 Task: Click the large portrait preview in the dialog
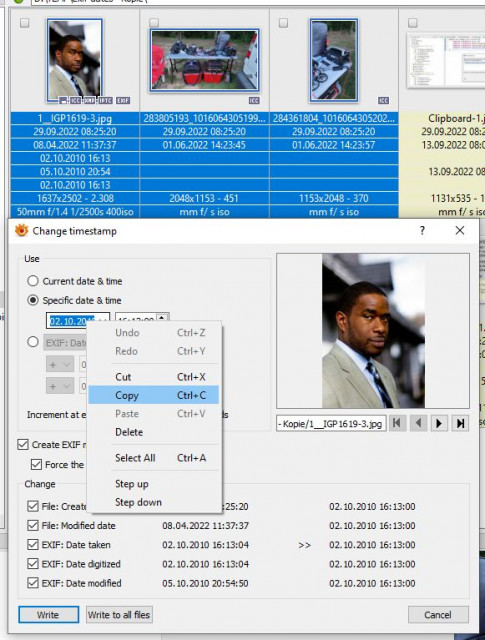tap(373, 331)
